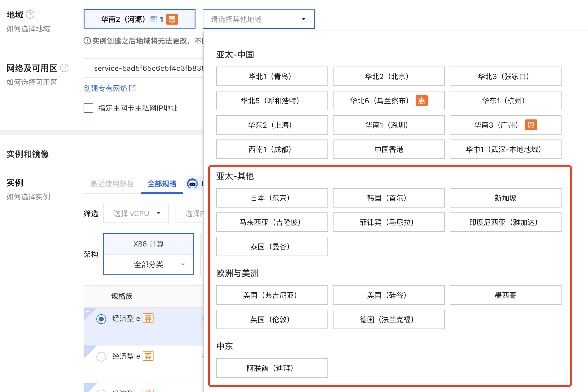
Task: Click 惠 badge on 华南3（广州）
Action: (531, 125)
